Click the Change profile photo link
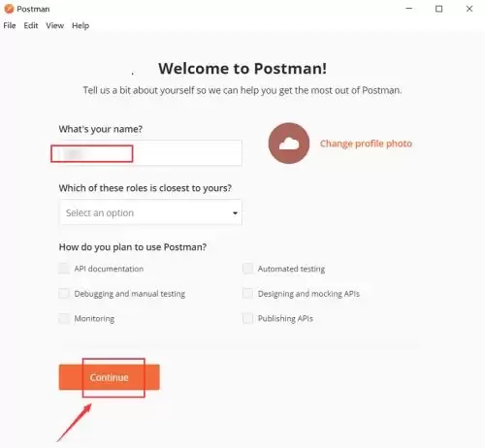485x448 pixels. 366,144
